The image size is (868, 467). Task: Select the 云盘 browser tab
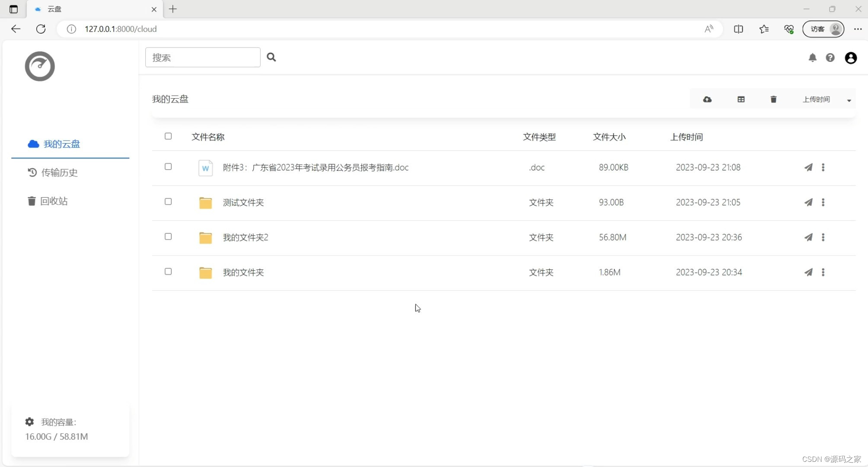(95, 9)
